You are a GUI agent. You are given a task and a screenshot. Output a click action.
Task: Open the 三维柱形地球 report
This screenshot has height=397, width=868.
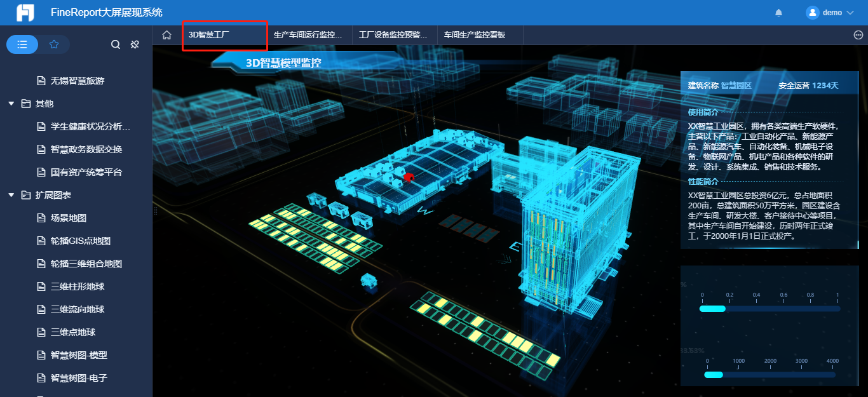click(78, 286)
